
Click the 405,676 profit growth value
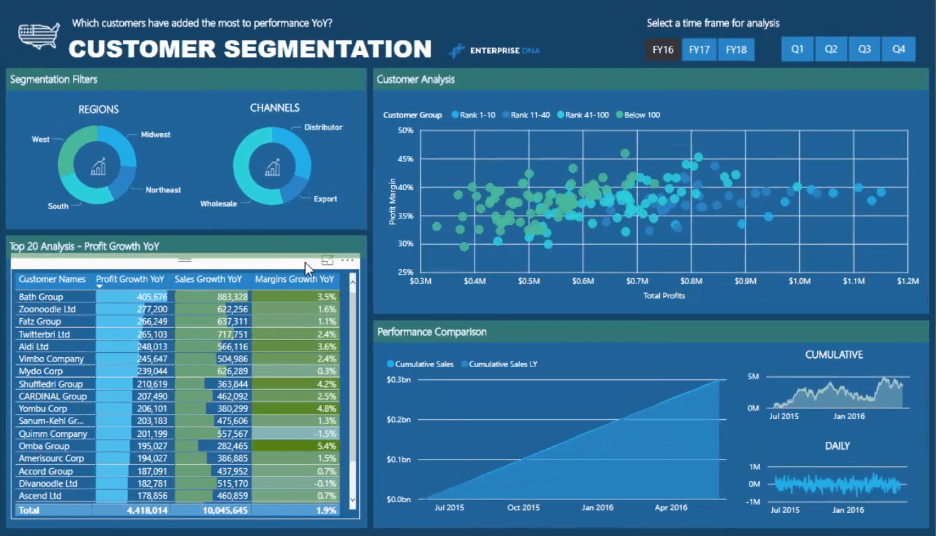click(x=152, y=297)
